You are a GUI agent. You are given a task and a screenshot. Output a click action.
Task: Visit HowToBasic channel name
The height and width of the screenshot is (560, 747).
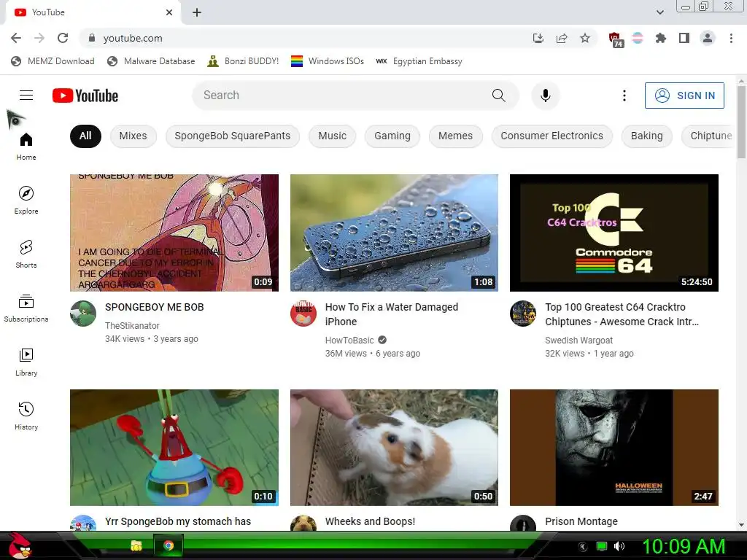point(349,341)
